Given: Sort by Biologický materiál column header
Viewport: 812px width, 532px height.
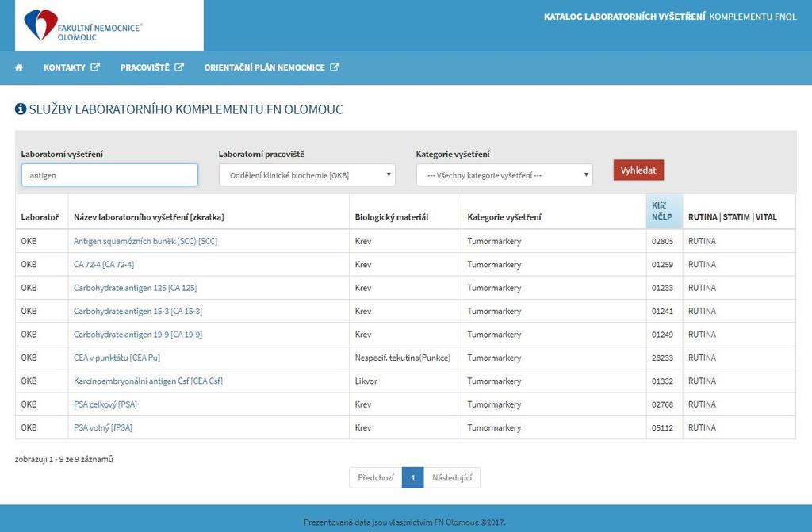Looking at the screenshot, I should pyautogui.click(x=405, y=212).
